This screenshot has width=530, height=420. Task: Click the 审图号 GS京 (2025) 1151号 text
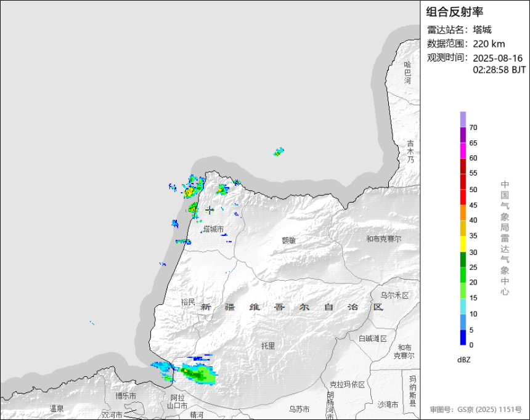click(476, 410)
